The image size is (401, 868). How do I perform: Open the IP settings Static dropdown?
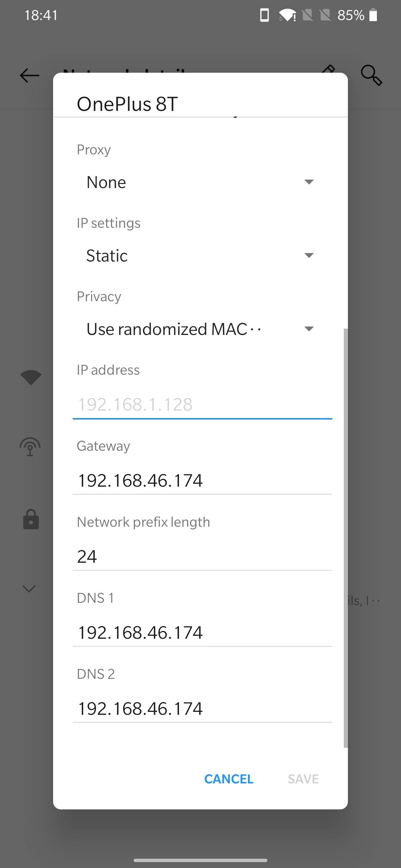pos(200,256)
